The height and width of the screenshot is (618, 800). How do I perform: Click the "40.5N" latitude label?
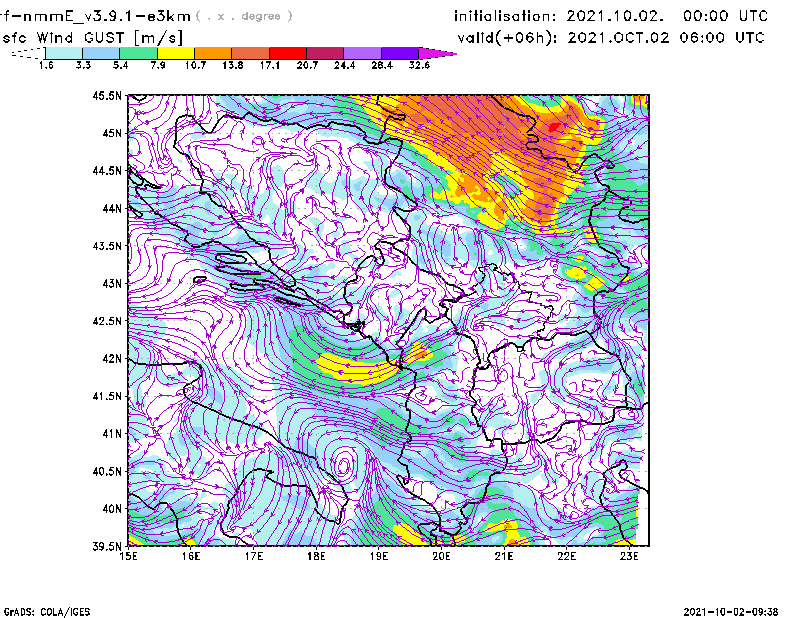[107, 472]
